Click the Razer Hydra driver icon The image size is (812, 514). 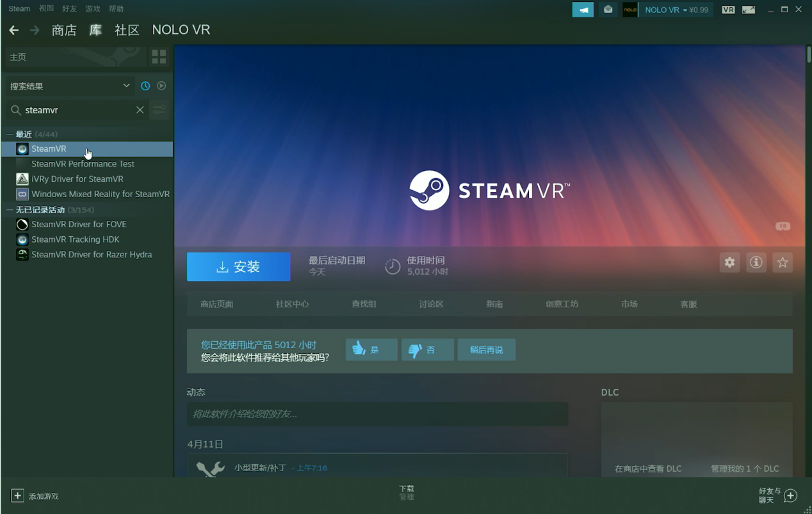point(22,255)
